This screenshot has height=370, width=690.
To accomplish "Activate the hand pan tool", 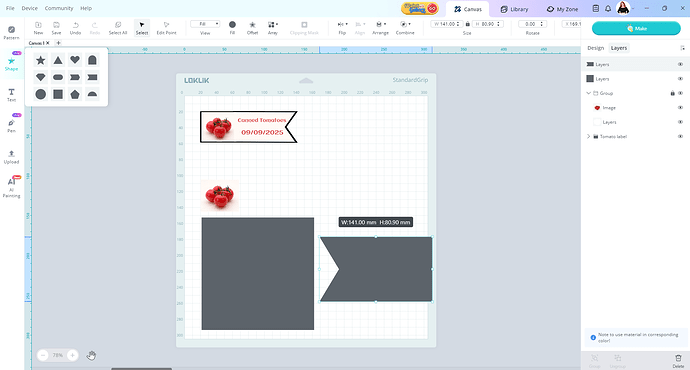I will 91,355.
